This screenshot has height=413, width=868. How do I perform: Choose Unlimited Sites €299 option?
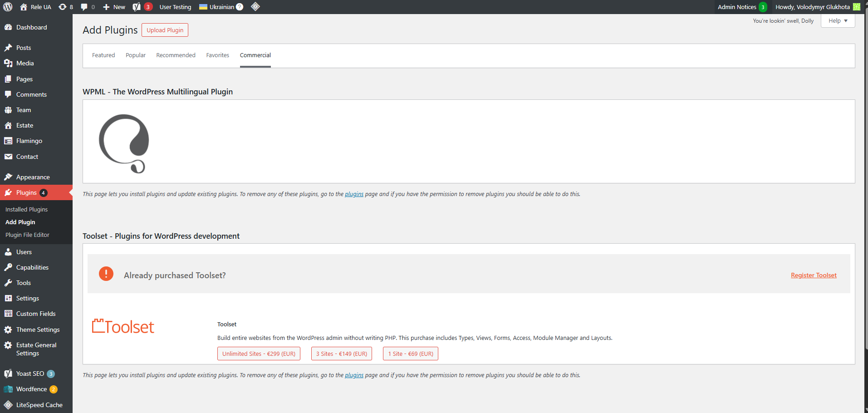coord(259,354)
